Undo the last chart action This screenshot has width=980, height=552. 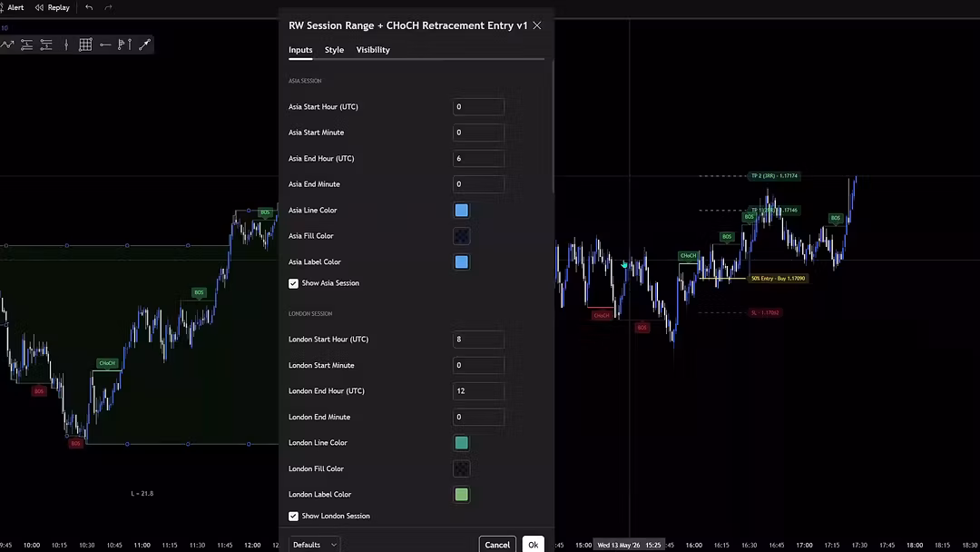[x=89, y=7]
